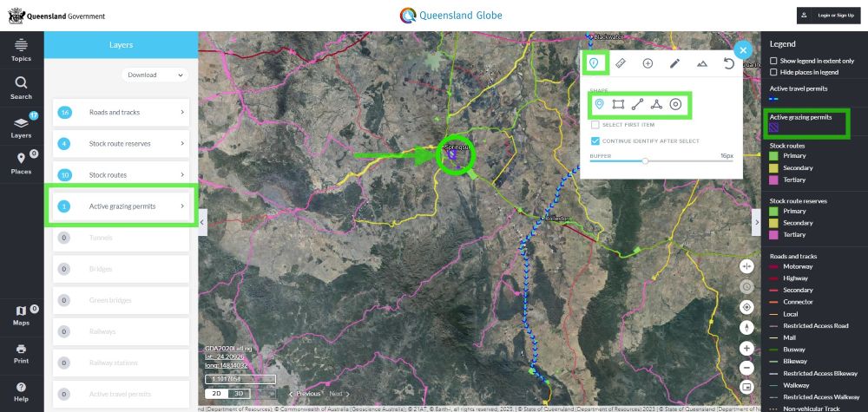Select the Active travel permits layer row
Screen dimensions: 868x412
pyautogui.click(x=121, y=395)
